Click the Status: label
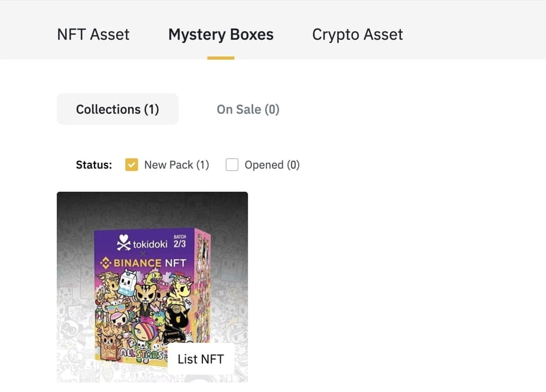The width and height of the screenshot is (546, 392). coord(94,165)
